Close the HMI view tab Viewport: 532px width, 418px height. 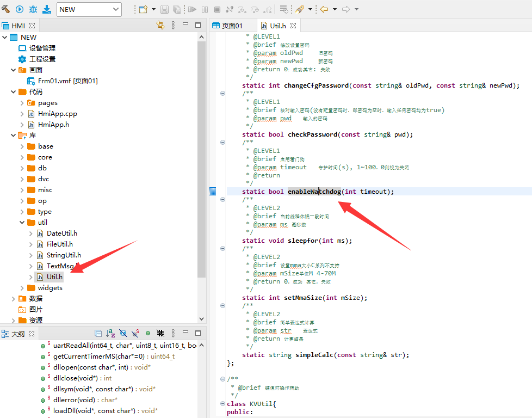pyautogui.click(x=32, y=26)
